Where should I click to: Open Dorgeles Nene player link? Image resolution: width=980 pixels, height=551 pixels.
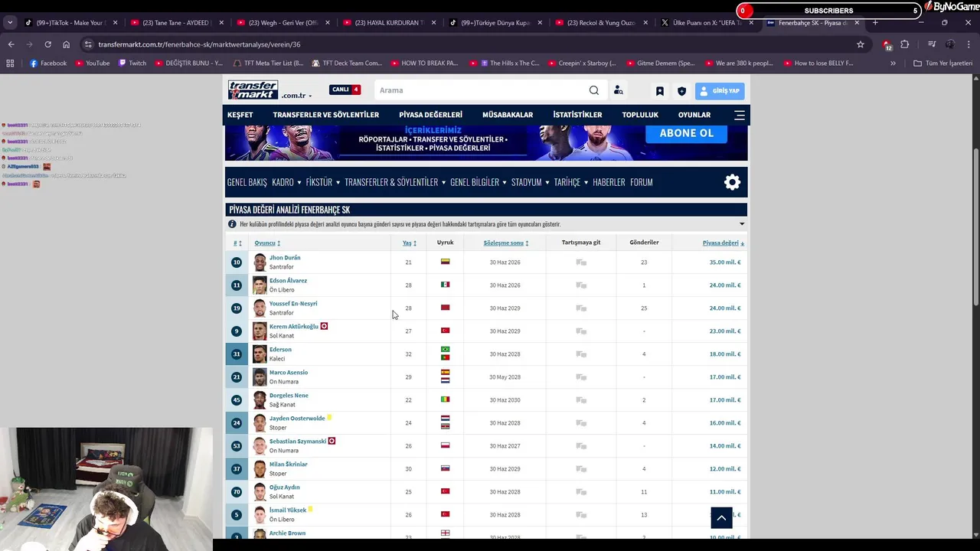tap(289, 396)
